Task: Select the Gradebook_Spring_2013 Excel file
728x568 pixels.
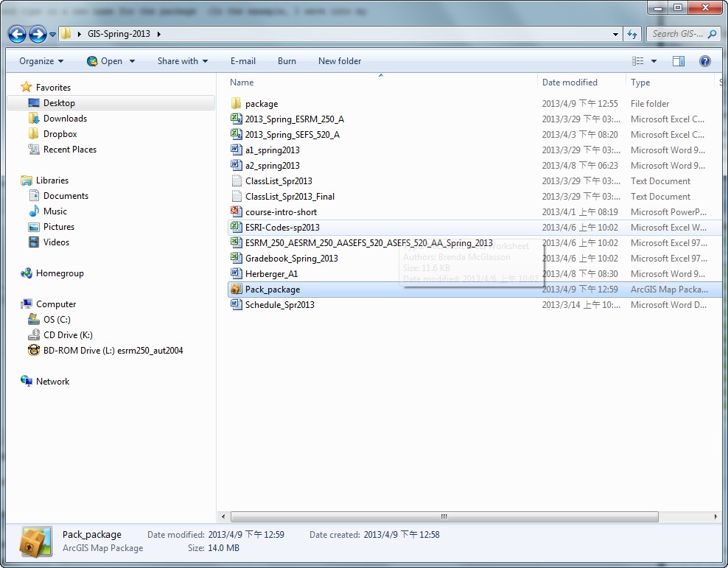Action: (x=291, y=259)
